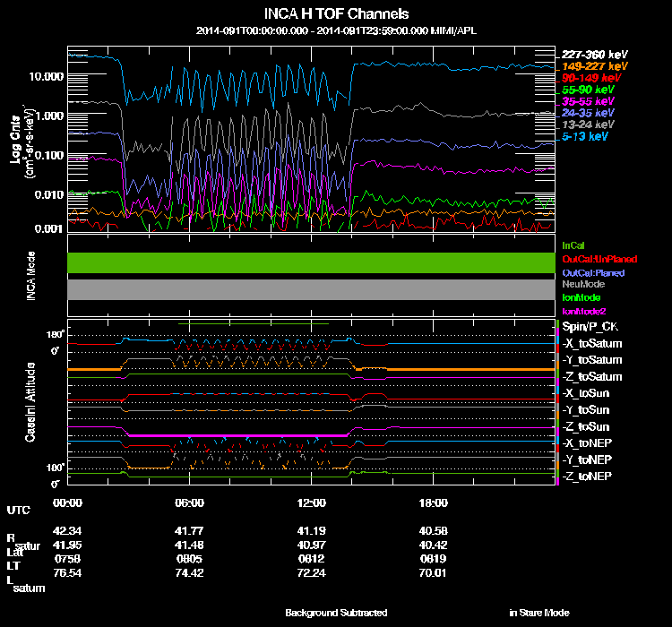Screen dimensions: 672x627
Task: Click the magenta 35-55 keV legend label
Action: click(x=588, y=101)
